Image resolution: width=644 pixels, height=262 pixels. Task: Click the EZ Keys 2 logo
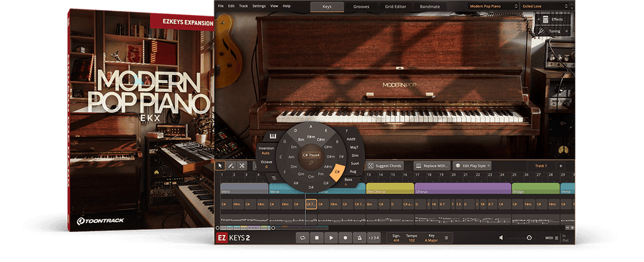234,237
